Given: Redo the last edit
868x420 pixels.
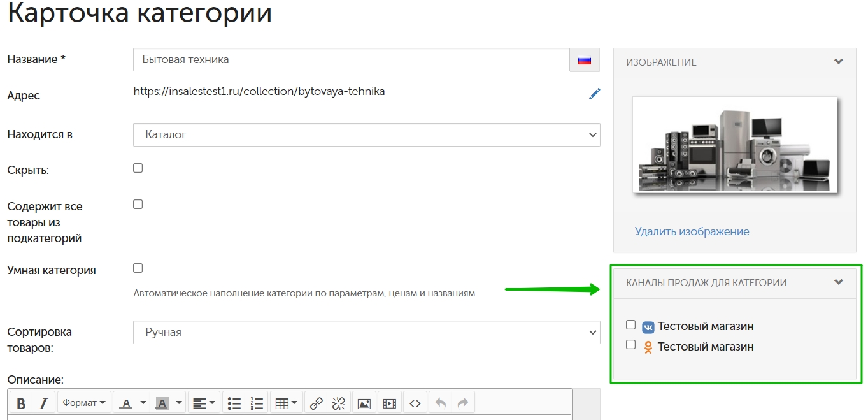Looking at the screenshot, I should coord(463,403).
